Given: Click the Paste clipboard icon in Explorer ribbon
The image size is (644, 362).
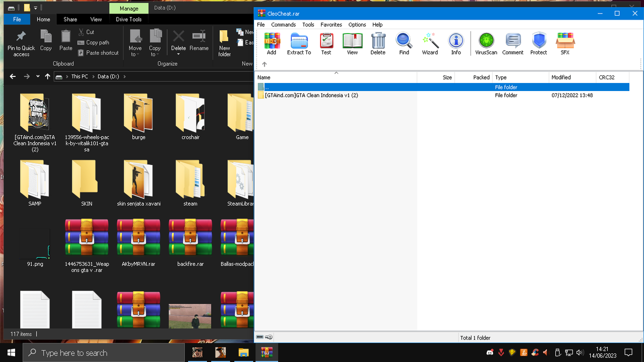Looking at the screenshot, I should (66, 40).
